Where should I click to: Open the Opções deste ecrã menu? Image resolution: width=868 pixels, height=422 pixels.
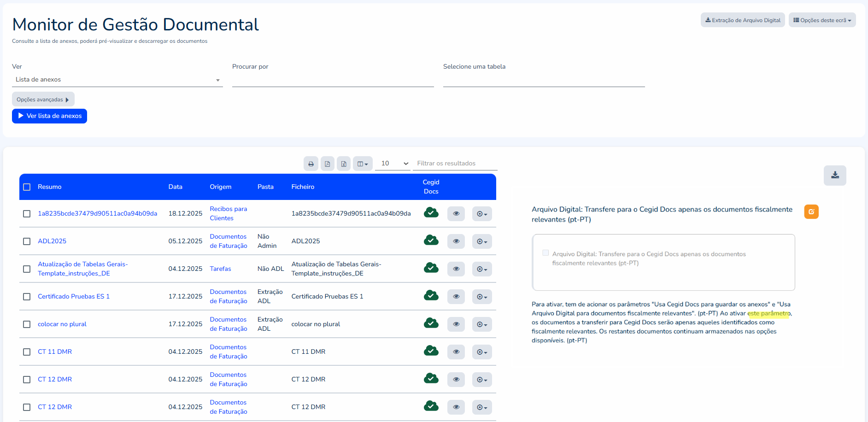[822, 20]
